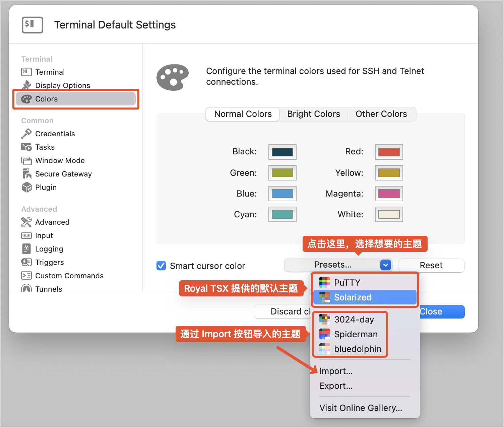Screen dimensions: 504x428
Task: Choose the Solarized preset
Action: pos(365,297)
